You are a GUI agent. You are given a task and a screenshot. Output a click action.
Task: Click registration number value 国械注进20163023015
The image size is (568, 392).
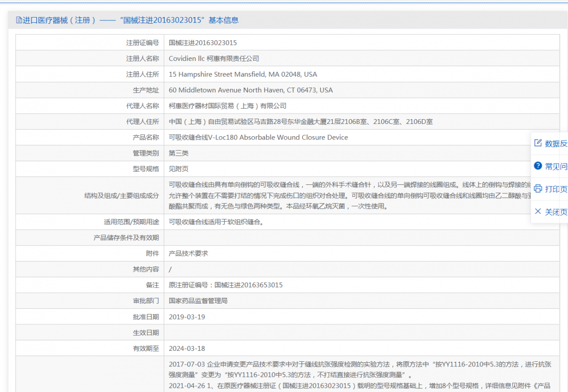tap(203, 43)
